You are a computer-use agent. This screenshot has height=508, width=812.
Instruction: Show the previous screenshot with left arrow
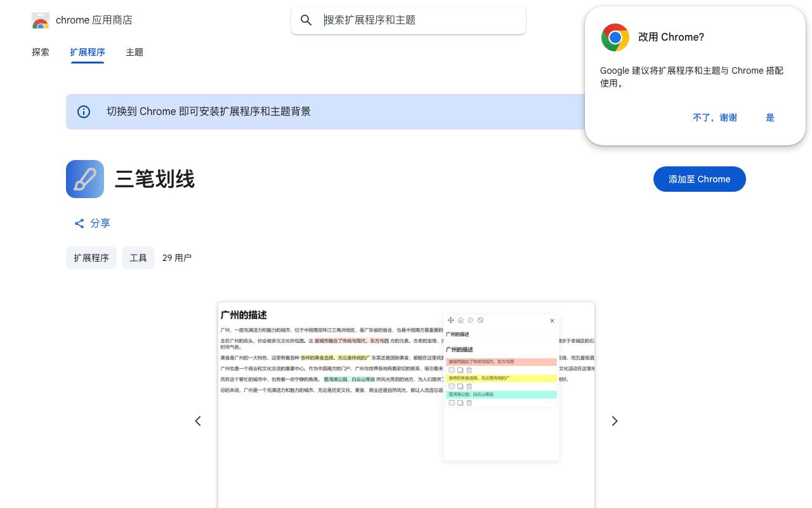click(198, 421)
